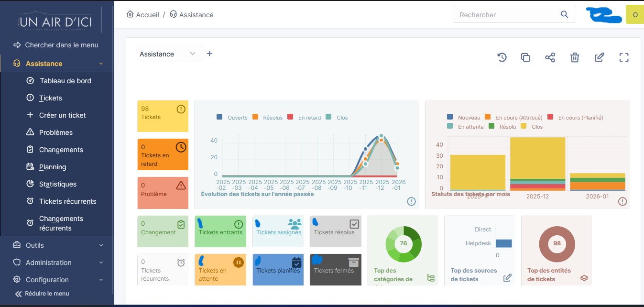Click the duplicate dashboard icon
This screenshot has height=307, width=644.
coord(525,57)
